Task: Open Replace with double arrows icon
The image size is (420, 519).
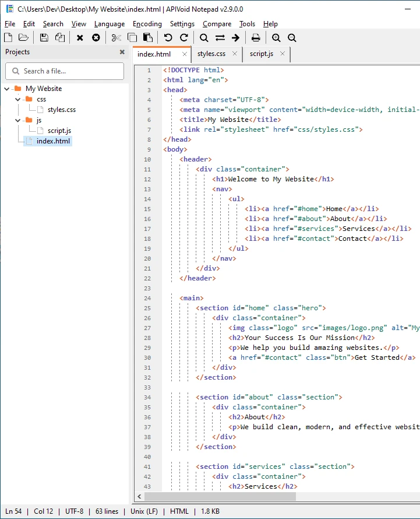Action: tap(220, 38)
